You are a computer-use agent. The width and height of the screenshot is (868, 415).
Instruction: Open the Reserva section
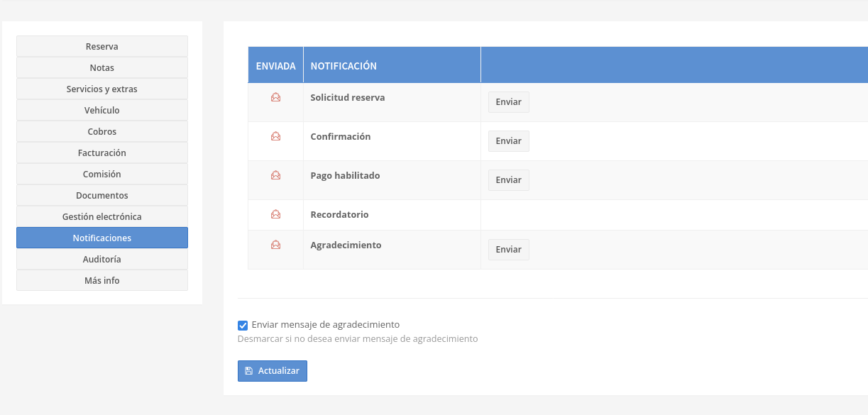point(102,46)
